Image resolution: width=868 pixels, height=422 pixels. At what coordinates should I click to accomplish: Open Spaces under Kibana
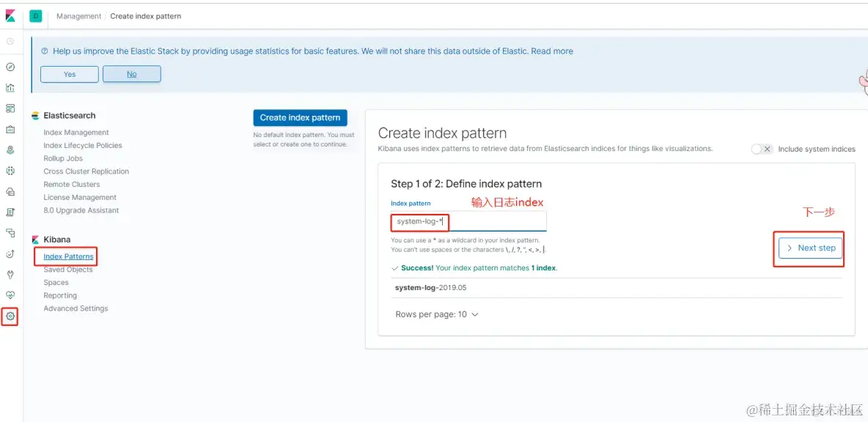click(x=56, y=283)
